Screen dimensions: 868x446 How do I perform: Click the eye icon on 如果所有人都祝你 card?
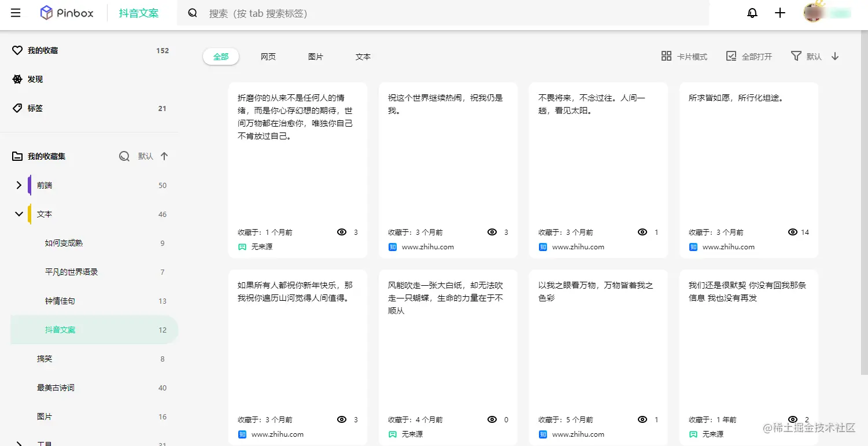point(342,420)
